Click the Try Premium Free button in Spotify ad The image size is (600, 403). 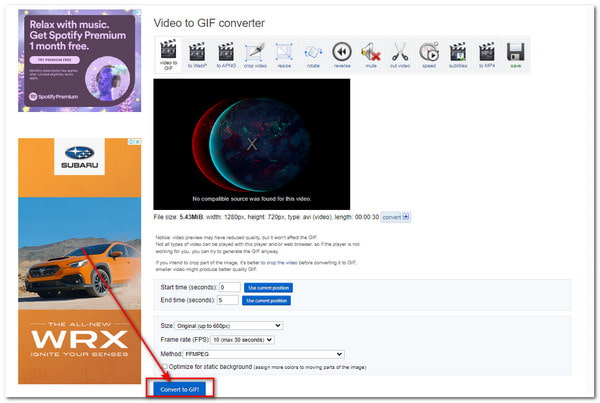[x=55, y=60]
